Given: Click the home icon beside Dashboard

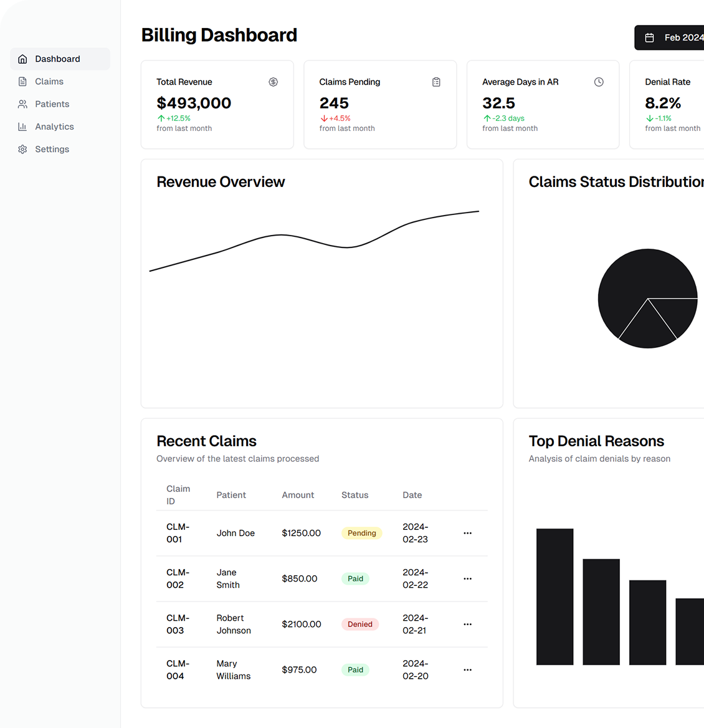Looking at the screenshot, I should pos(22,59).
